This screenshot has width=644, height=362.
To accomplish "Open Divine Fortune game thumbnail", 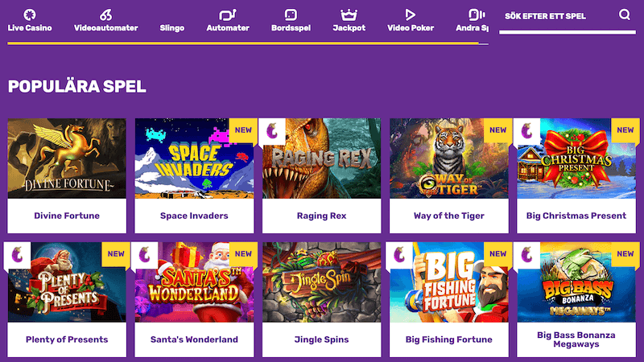I will 67,158.
